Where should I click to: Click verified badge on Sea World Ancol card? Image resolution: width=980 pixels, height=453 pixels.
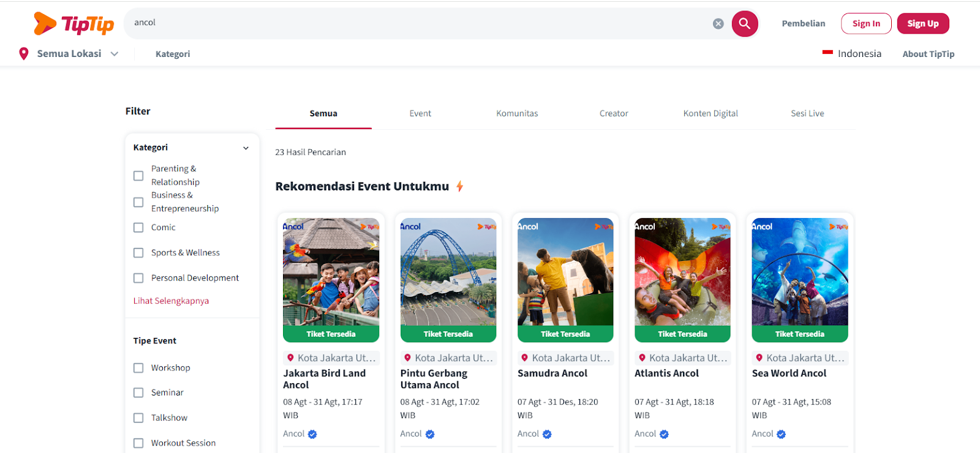point(781,434)
